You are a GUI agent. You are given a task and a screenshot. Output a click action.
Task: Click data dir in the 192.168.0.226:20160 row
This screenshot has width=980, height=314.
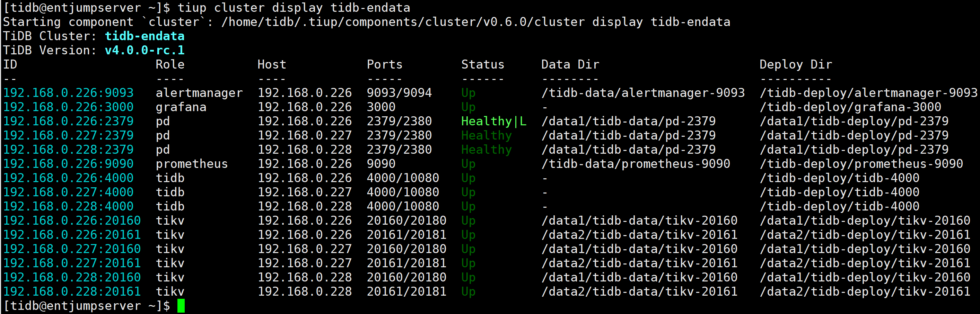tap(639, 221)
